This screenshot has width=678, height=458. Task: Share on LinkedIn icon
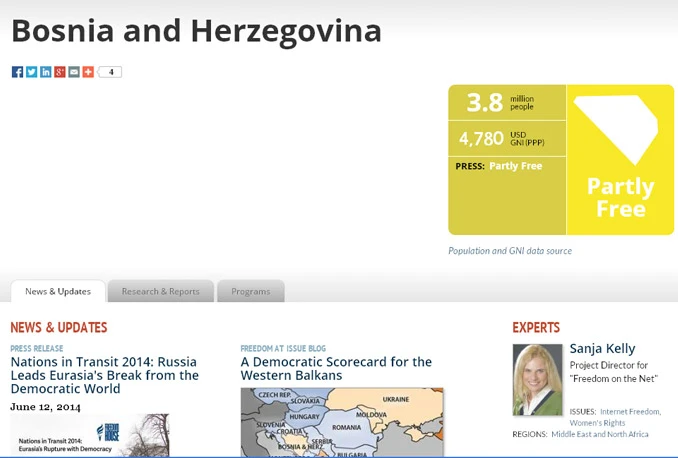tap(46, 72)
